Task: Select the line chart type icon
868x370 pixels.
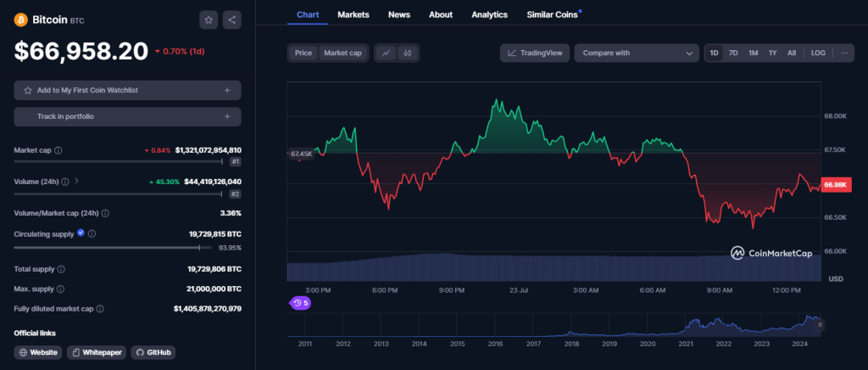Action: pyautogui.click(x=386, y=53)
